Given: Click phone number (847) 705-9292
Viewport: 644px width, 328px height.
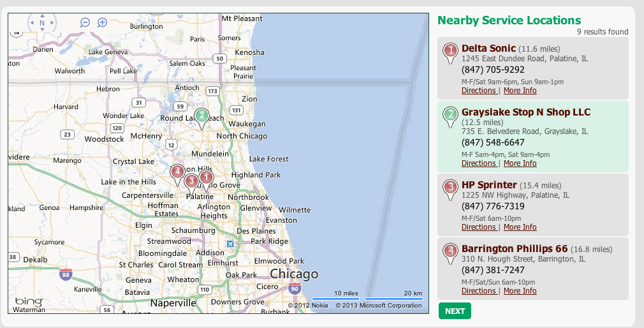Looking at the screenshot, I should pos(493,70).
